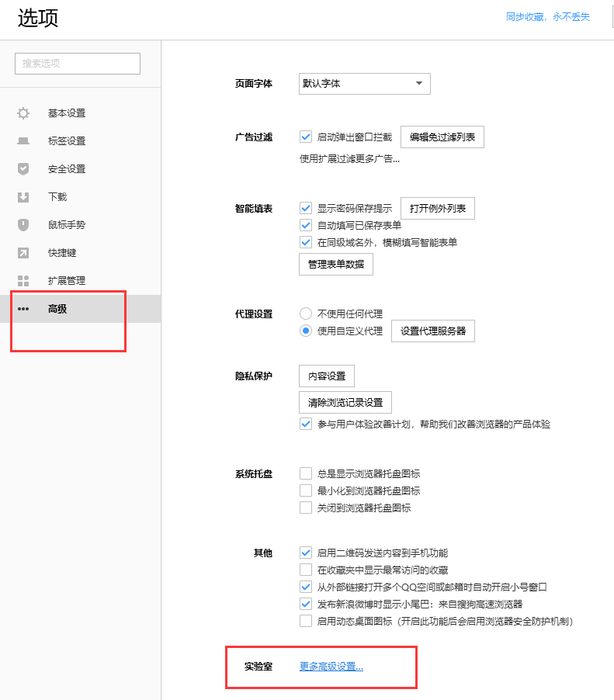Click 编辑免过滤列表 button
Viewport: 614px width, 700px height.
442,137
